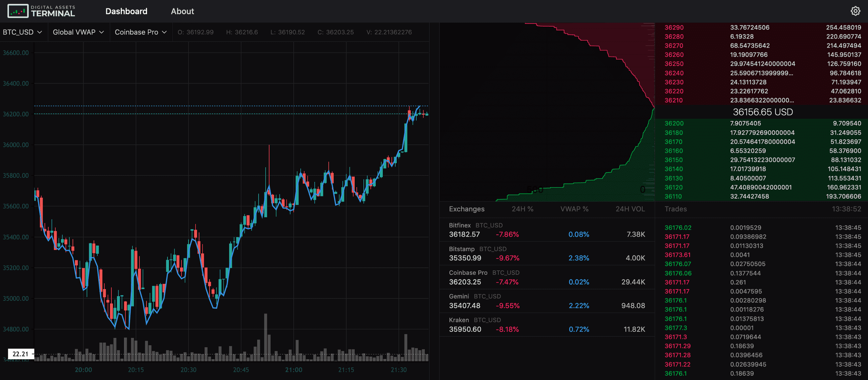Open the About tab
868x380 pixels.
pos(182,11)
